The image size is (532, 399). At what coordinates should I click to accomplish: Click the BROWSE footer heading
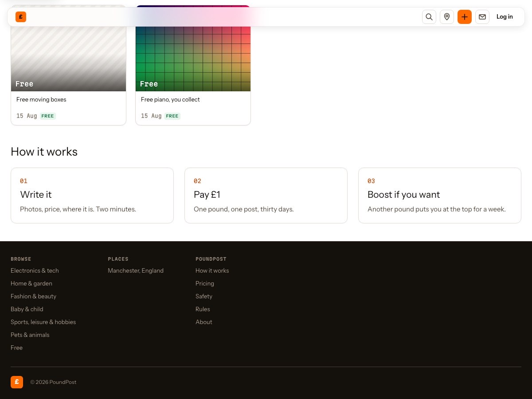click(x=21, y=259)
